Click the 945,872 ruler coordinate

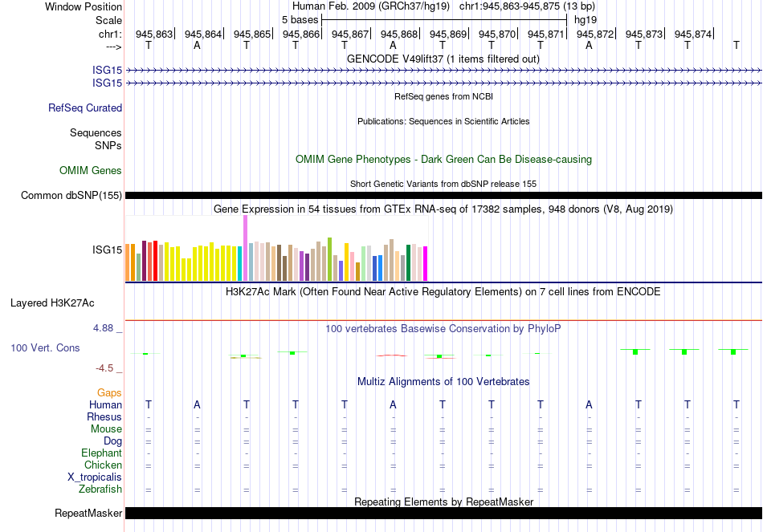pos(595,34)
